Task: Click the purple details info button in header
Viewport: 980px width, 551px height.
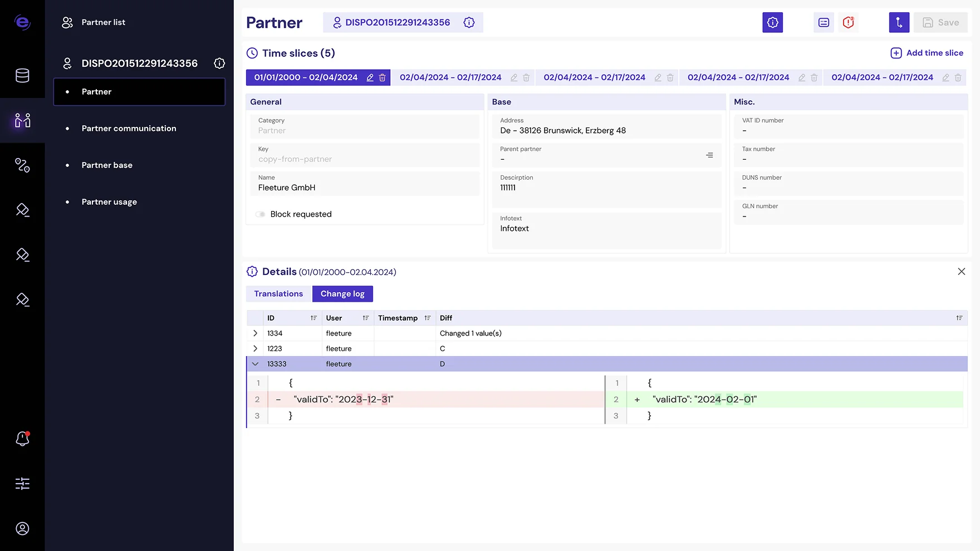Action: (772, 22)
